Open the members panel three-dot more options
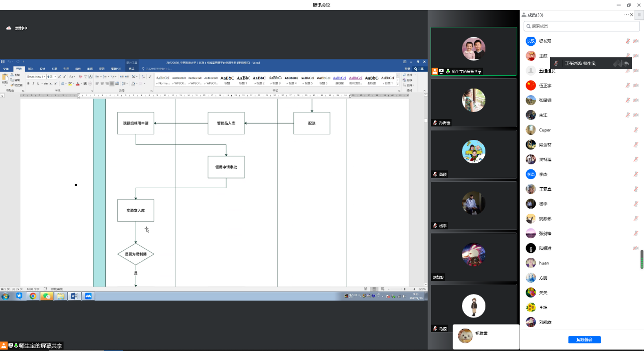The height and width of the screenshot is (351, 644). pyautogui.click(x=627, y=15)
